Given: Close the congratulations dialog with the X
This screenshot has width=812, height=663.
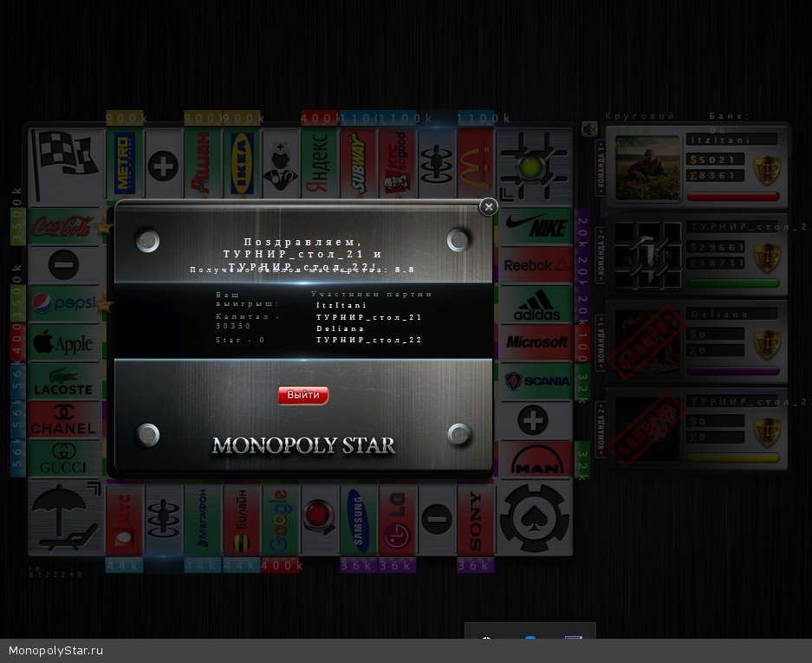Looking at the screenshot, I should click(x=489, y=206).
